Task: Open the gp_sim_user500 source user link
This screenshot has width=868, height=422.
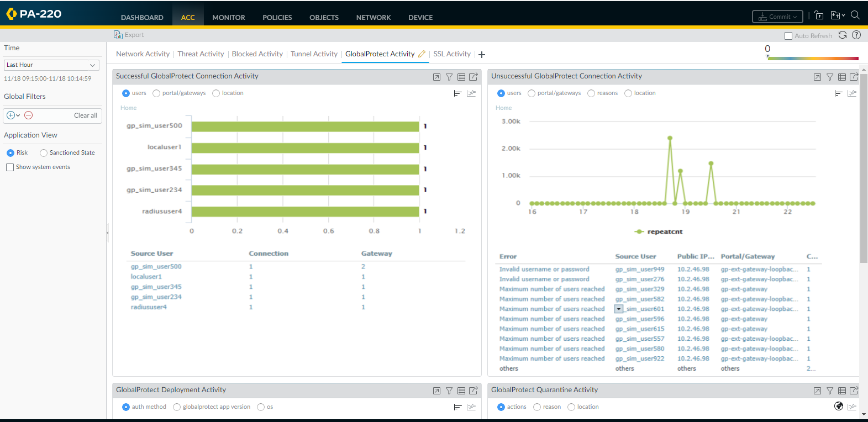Action: pyautogui.click(x=156, y=267)
